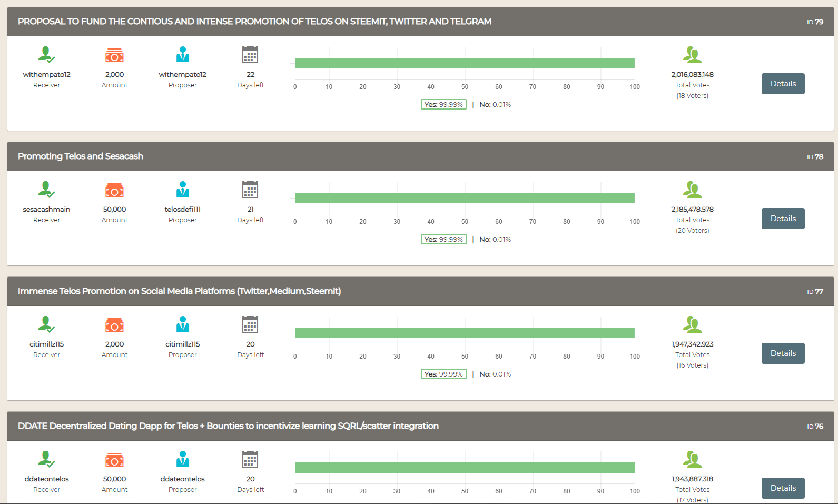
Task: Click 22 days left value
Action: (250, 75)
